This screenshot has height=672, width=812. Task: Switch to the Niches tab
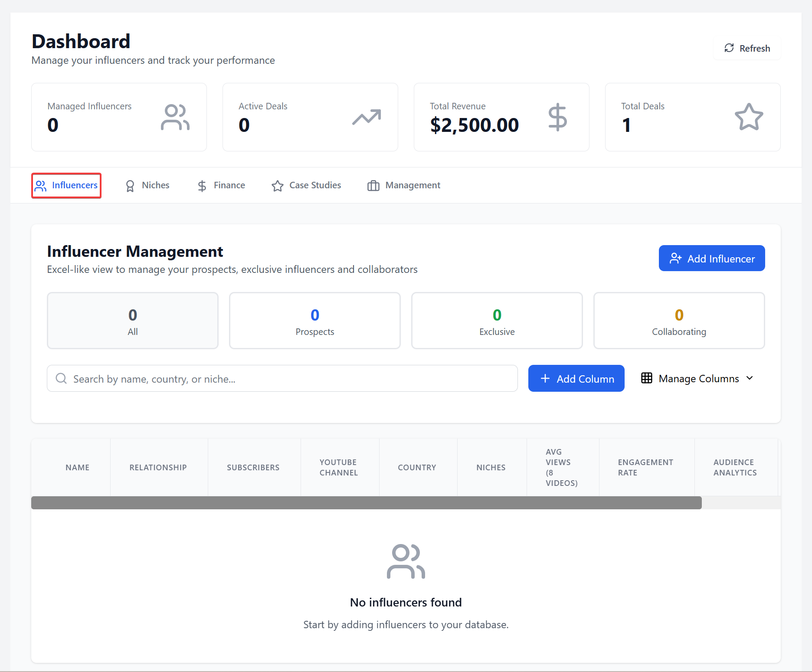(x=147, y=186)
